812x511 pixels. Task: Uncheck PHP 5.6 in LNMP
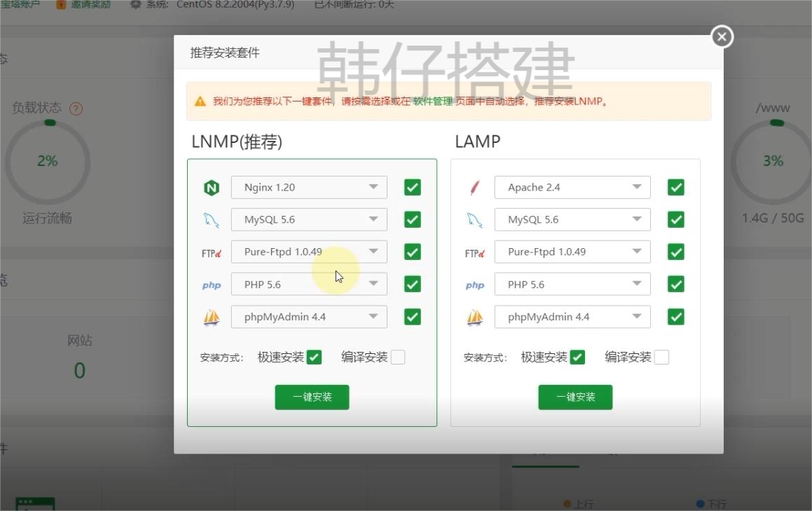pos(412,284)
